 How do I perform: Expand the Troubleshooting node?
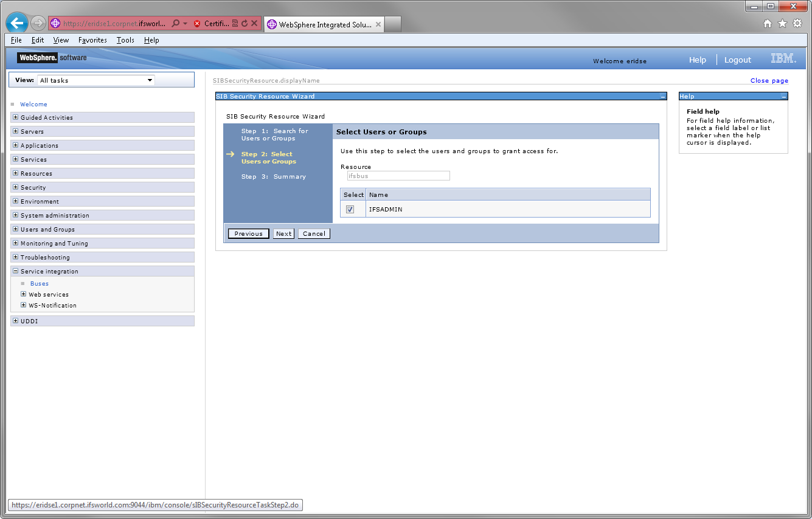pos(16,257)
